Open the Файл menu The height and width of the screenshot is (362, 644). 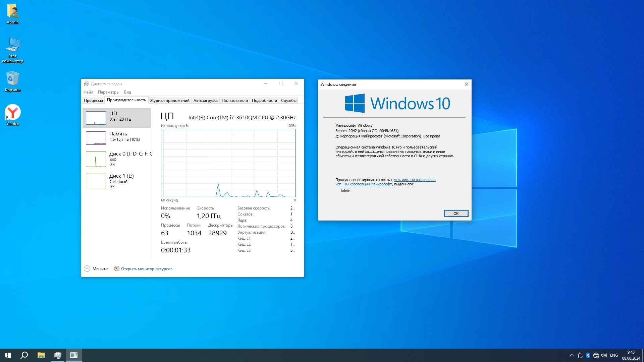pyautogui.click(x=88, y=92)
